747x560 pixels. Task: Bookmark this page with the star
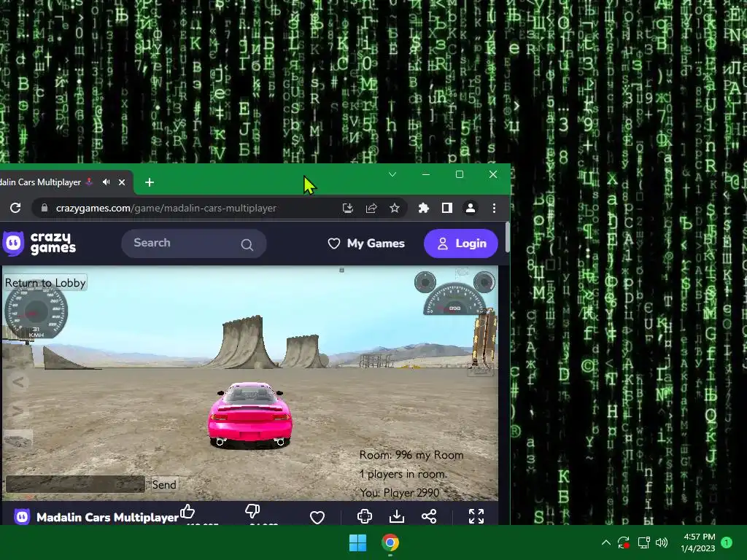tap(395, 208)
